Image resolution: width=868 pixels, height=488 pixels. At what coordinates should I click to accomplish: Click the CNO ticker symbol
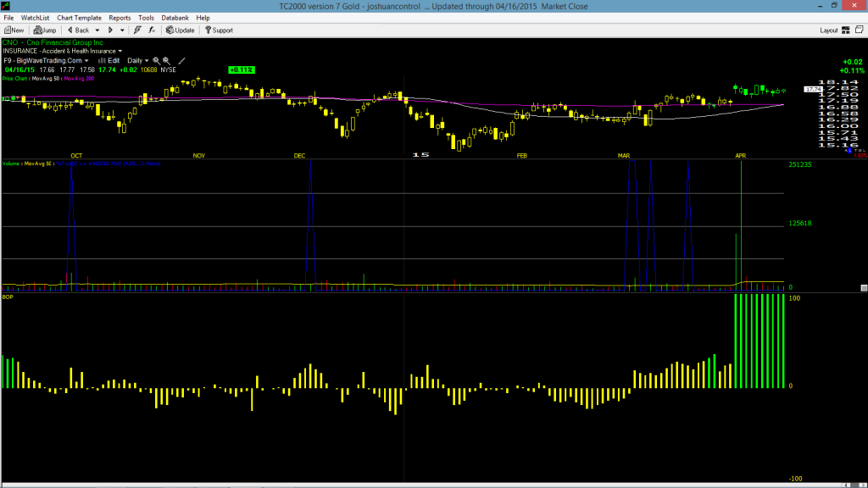coord(10,42)
